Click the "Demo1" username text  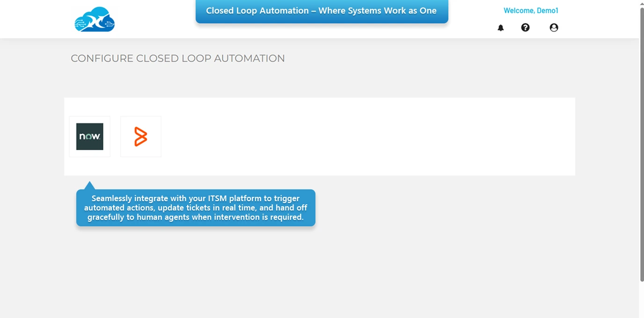[x=548, y=11]
